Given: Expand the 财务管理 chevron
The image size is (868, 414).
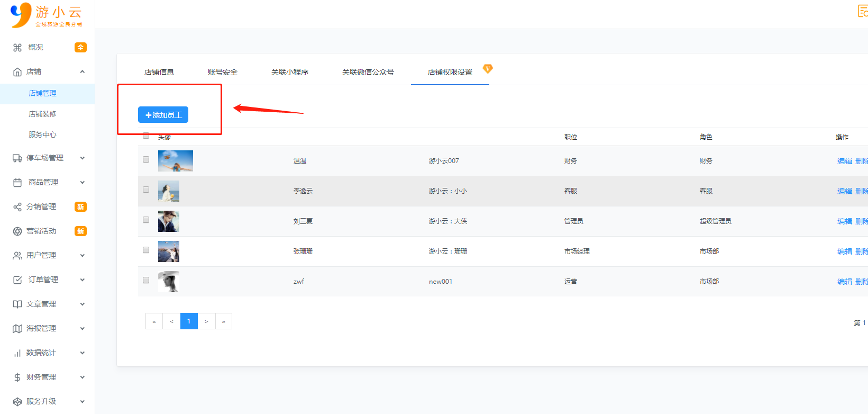Looking at the screenshot, I should click(83, 377).
